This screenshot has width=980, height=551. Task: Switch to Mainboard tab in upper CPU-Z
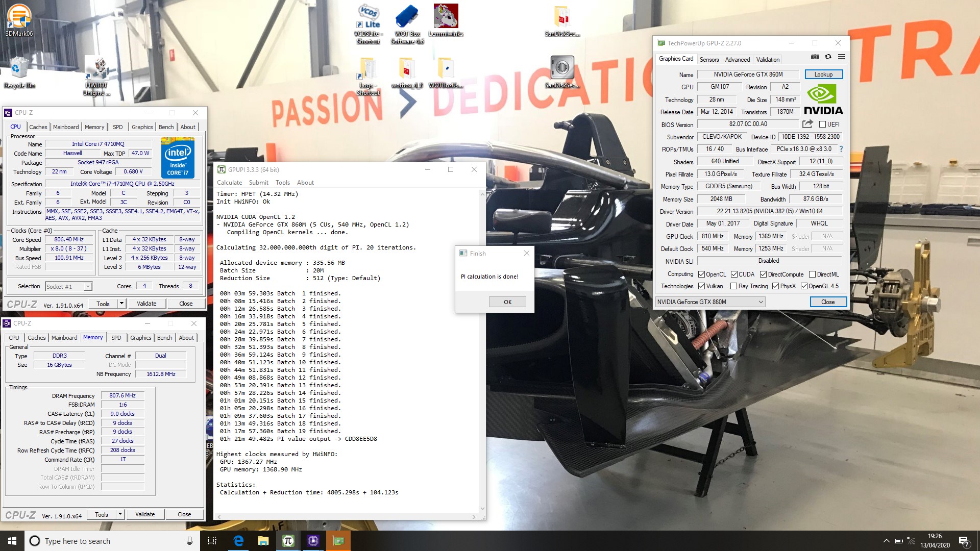click(66, 127)
